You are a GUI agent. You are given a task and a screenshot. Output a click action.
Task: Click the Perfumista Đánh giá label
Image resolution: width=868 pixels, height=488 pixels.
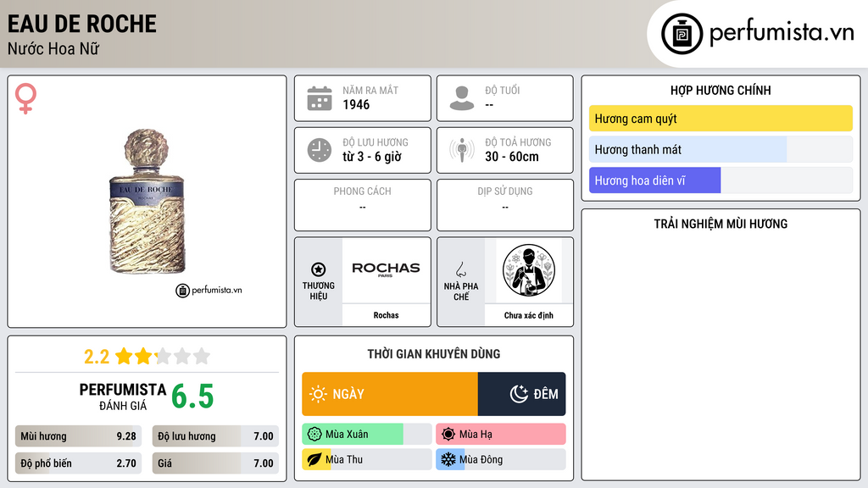pos(123,396)
